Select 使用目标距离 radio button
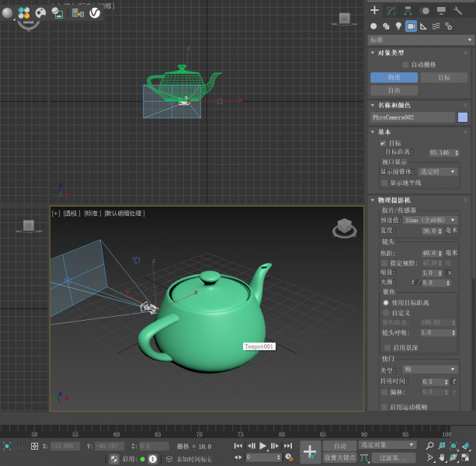 tap(386, 303)
